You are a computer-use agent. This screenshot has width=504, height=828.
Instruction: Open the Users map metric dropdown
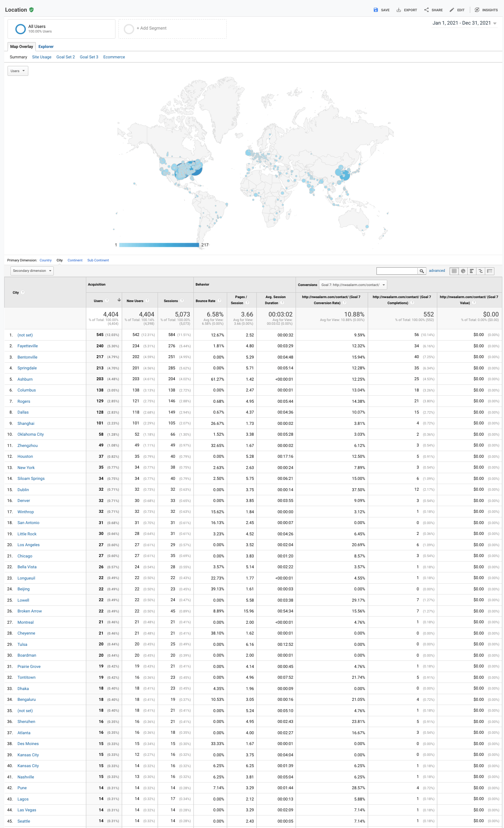(x=18, y=71)
